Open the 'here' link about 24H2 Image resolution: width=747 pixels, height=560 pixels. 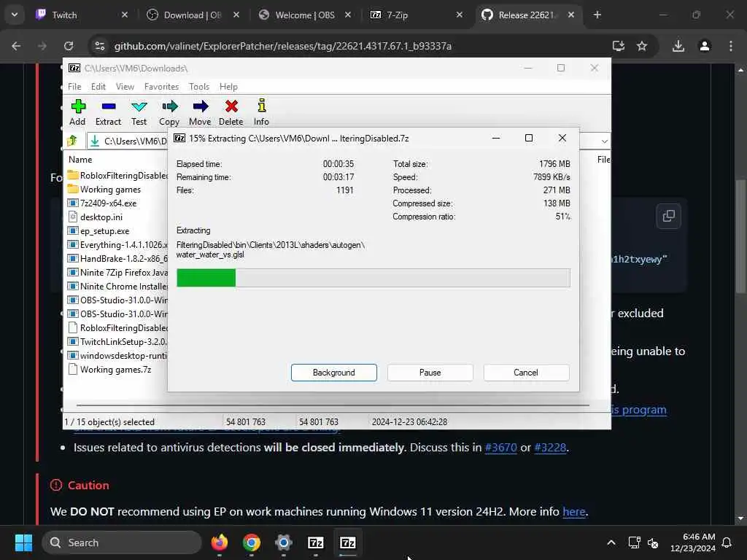(573, 512)
